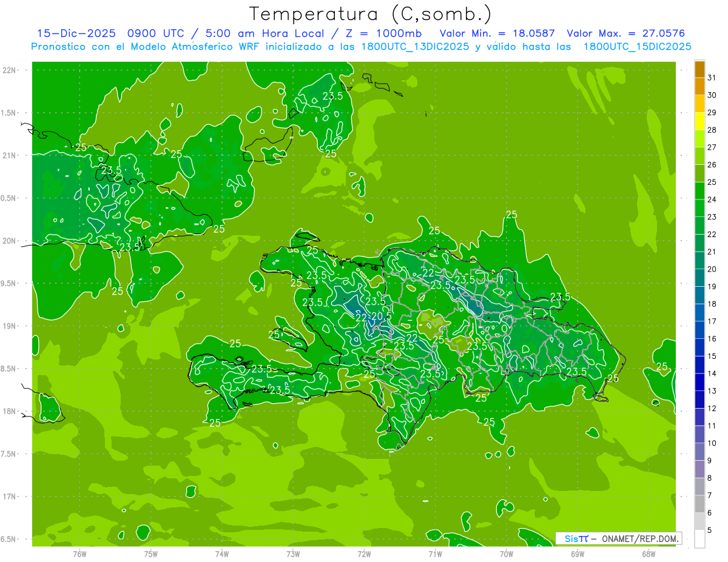Click the "Valor Min. = 18.0587" readout
This screenshot has width=728, height=562.
[497, 33]
